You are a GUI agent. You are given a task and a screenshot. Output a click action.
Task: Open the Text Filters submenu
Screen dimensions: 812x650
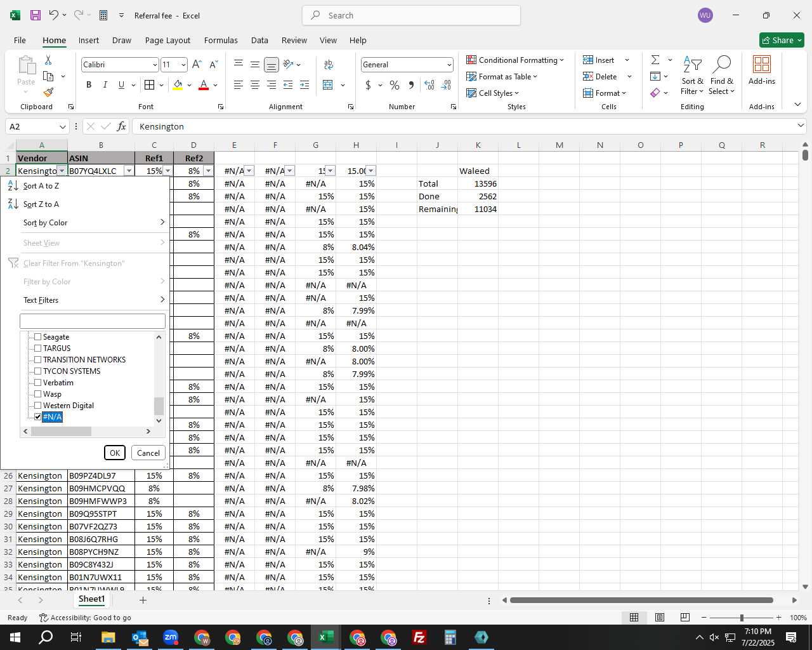(x=85, y=300)
